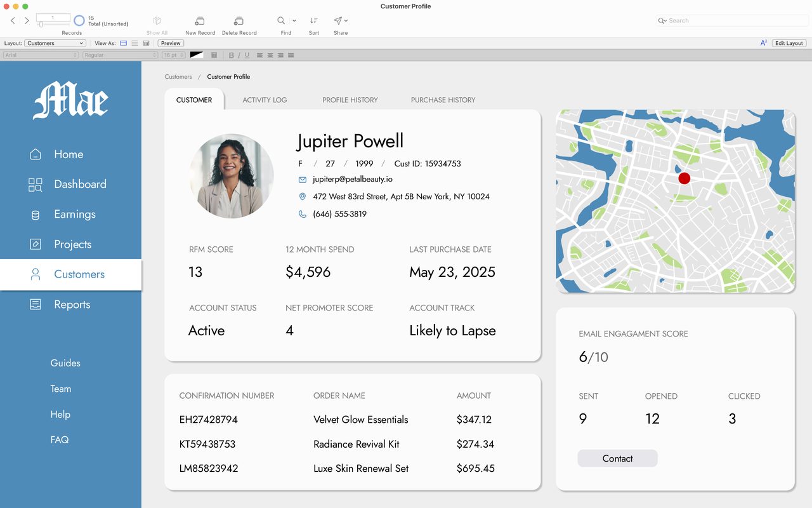
Task: Click the phone icon
Action: click(x=303, y=214)
